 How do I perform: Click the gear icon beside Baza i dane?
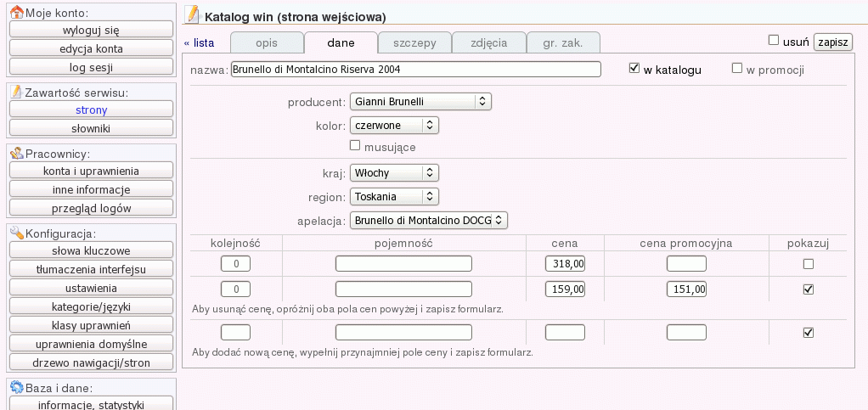(x=15, y=388)
